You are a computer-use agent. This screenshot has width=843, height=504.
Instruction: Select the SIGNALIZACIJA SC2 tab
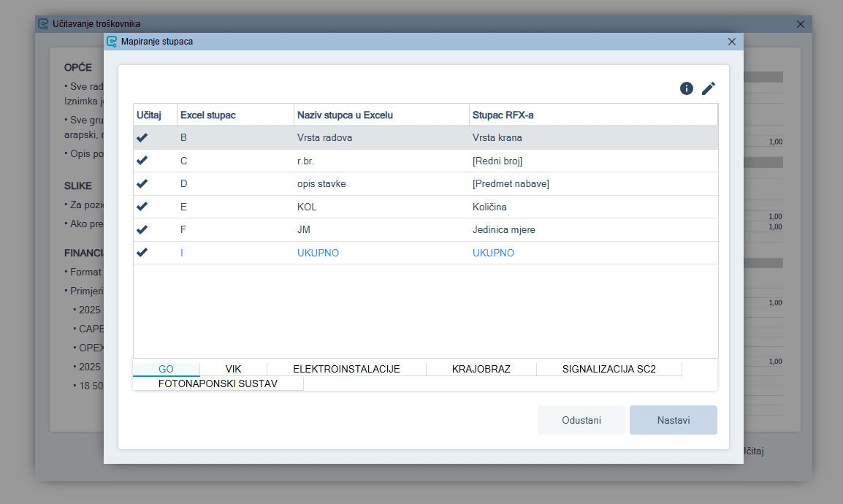[x=609, y=369]
